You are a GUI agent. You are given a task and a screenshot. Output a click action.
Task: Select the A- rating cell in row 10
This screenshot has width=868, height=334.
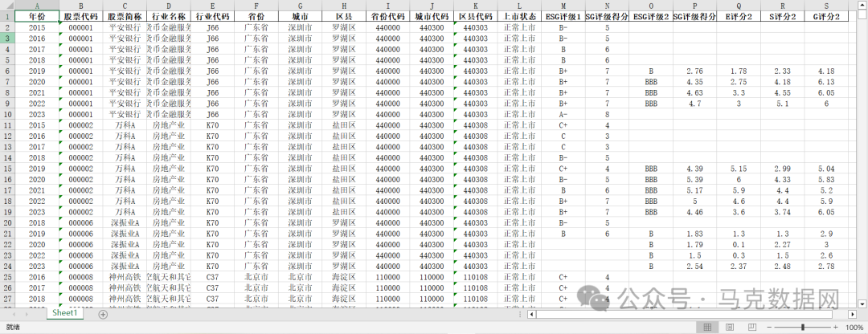pyautogui.click(x=563, y=115)
